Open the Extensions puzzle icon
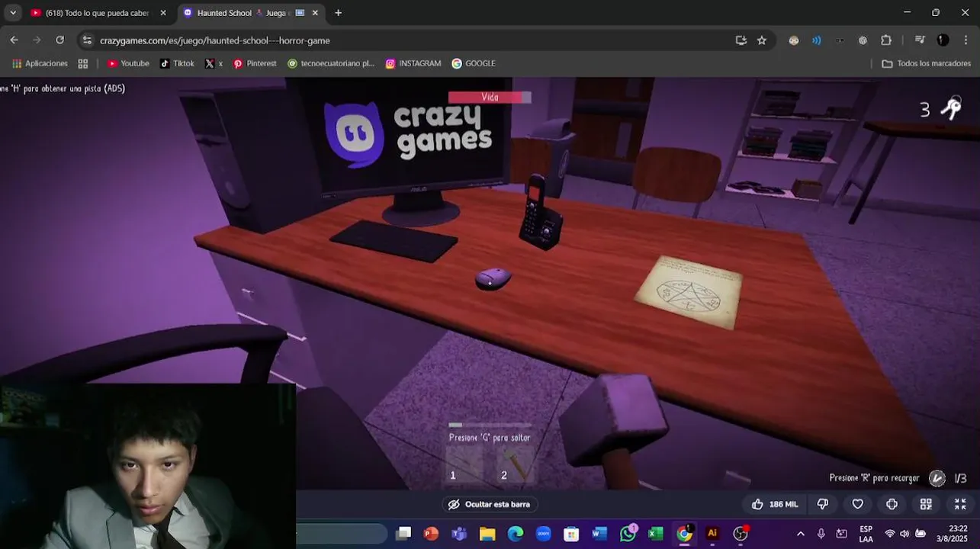The image size is (980, 549). 885,40
